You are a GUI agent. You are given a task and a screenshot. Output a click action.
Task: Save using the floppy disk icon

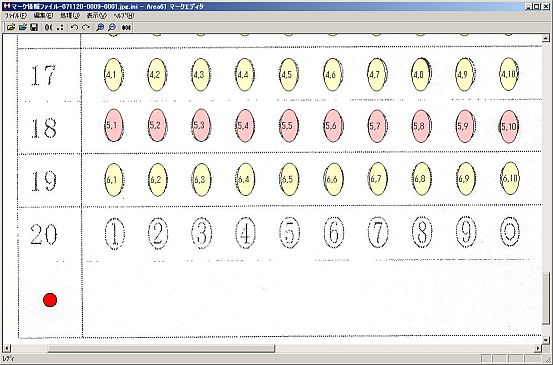coord(34,27)
